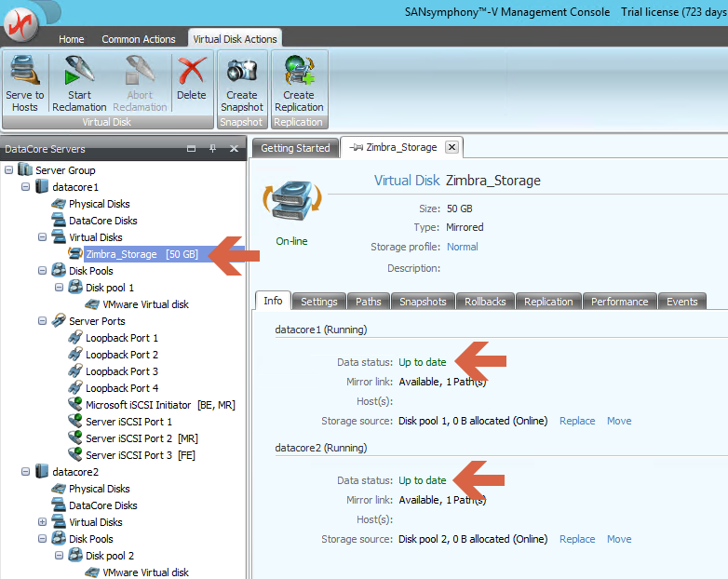
Task: Switch to the Settings tab
Action: coord(319,302)
